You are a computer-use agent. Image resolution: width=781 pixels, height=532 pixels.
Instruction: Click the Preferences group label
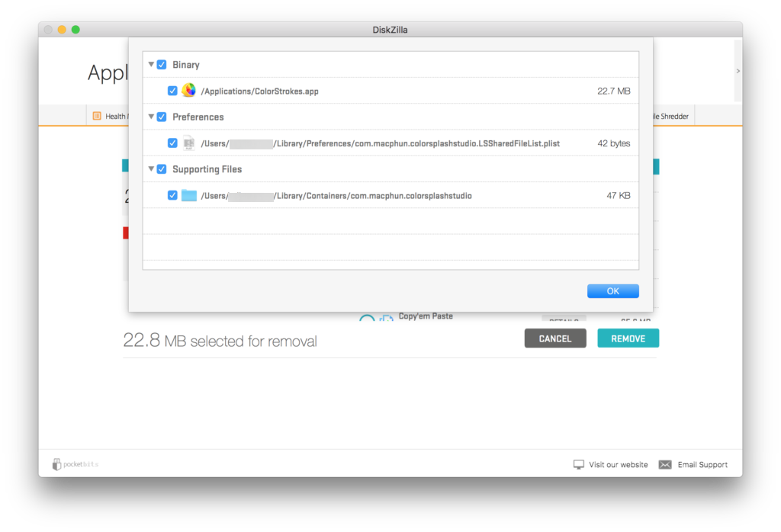[x=198, y=117]
